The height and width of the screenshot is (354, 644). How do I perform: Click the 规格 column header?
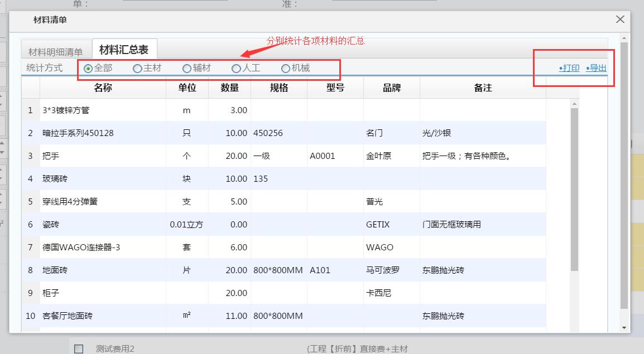(x=279, y=88)
